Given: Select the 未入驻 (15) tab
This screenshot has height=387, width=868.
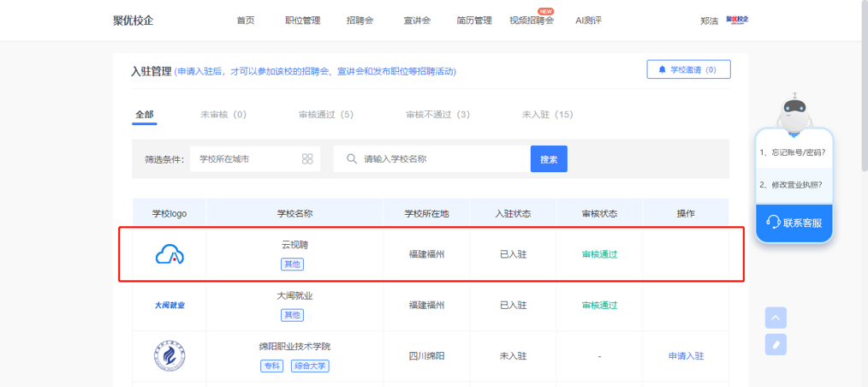Looking at the screenshot, I should point(547,114).
